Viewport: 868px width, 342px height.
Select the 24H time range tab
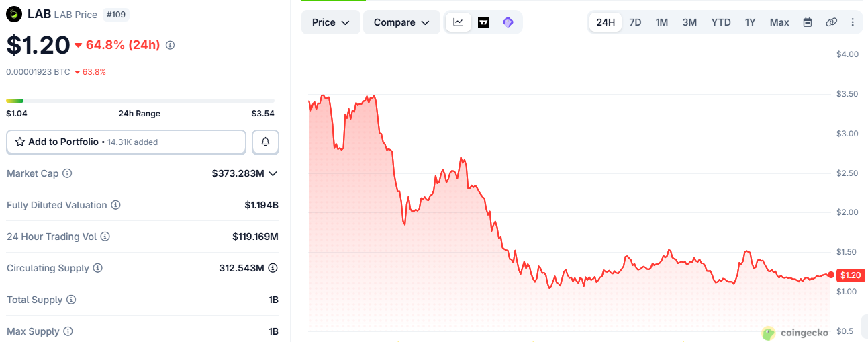606,22
